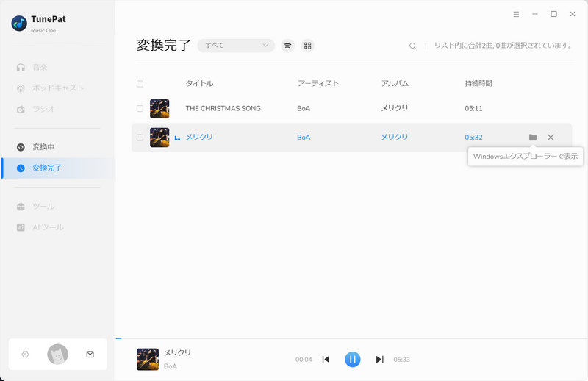Open the ポッドキャスト sidebar item
The width and height of the screenshot is (588, 381).
[58, 88]
